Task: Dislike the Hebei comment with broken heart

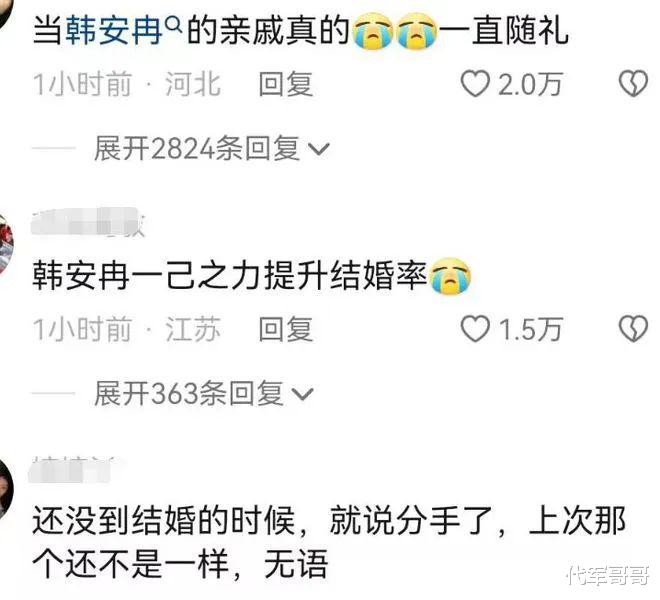Action: coord(633,83)
